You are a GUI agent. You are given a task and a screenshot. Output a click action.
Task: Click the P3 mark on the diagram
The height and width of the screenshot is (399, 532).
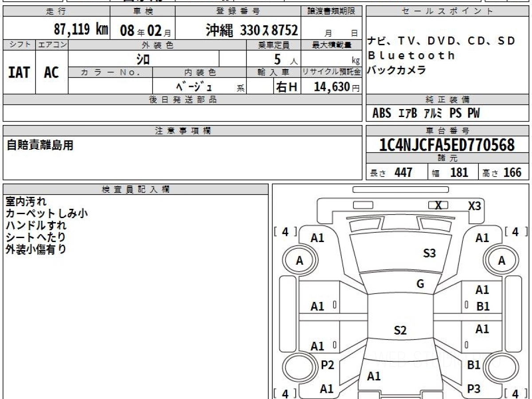[474, 389]
